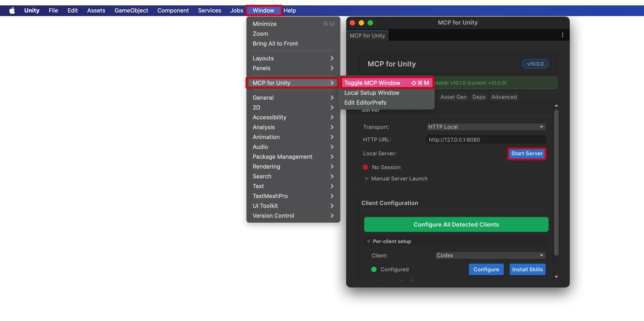Open the Audio submenu entry
The height and width of the screenshot is (321, 644).
[x=293, y=147]
